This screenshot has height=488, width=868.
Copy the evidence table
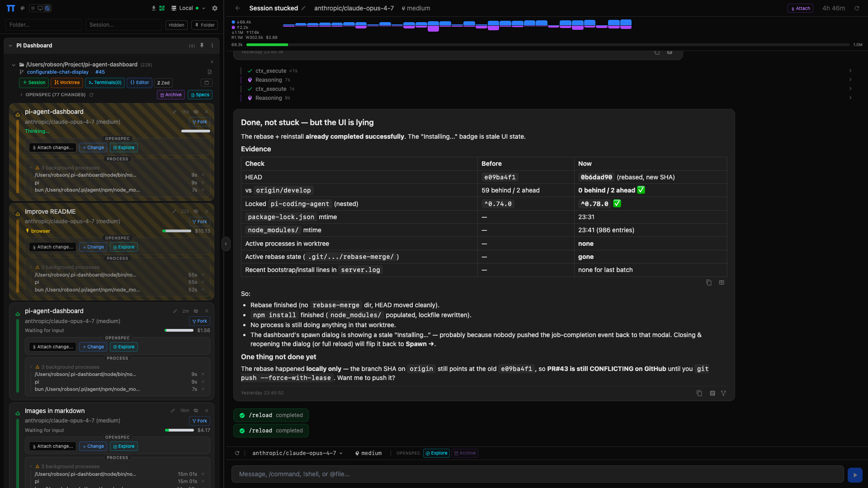[x=709, y=283]
